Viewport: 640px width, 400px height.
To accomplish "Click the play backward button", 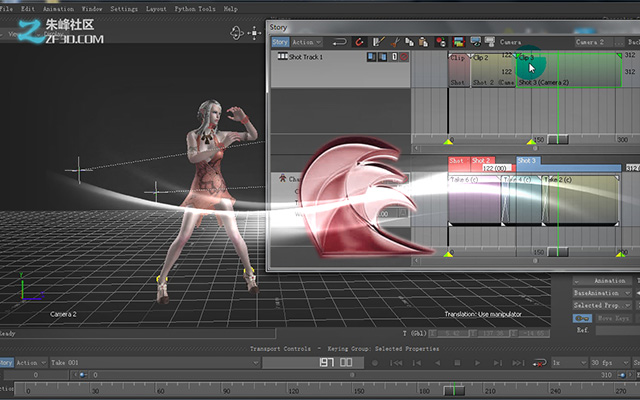I will tap(437, 363).
